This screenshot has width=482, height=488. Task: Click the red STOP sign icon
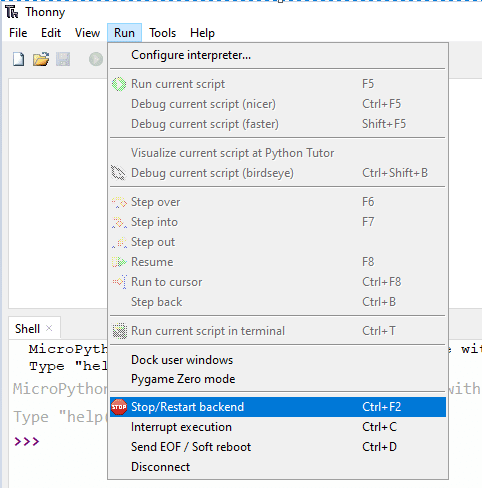[x=119, y=407]
